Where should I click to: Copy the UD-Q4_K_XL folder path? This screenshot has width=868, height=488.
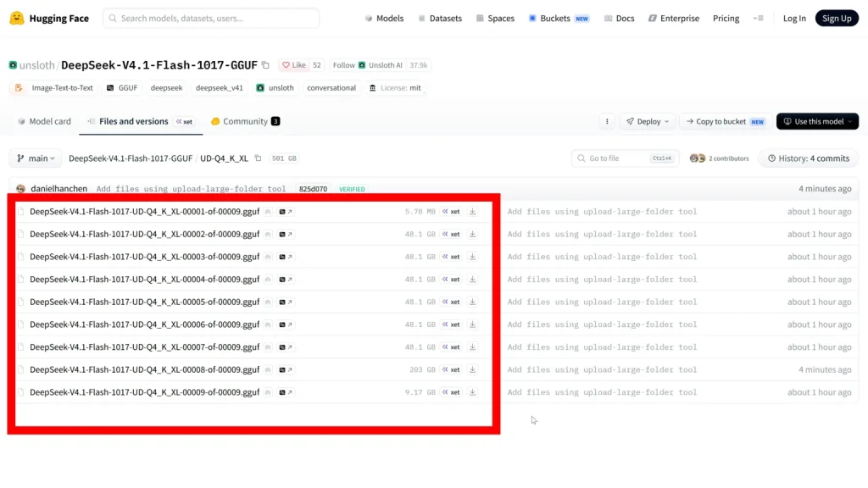click(x=258, y=158)
